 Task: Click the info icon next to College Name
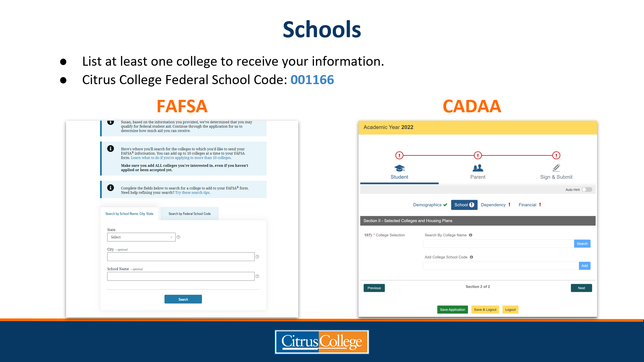[471, 235]
